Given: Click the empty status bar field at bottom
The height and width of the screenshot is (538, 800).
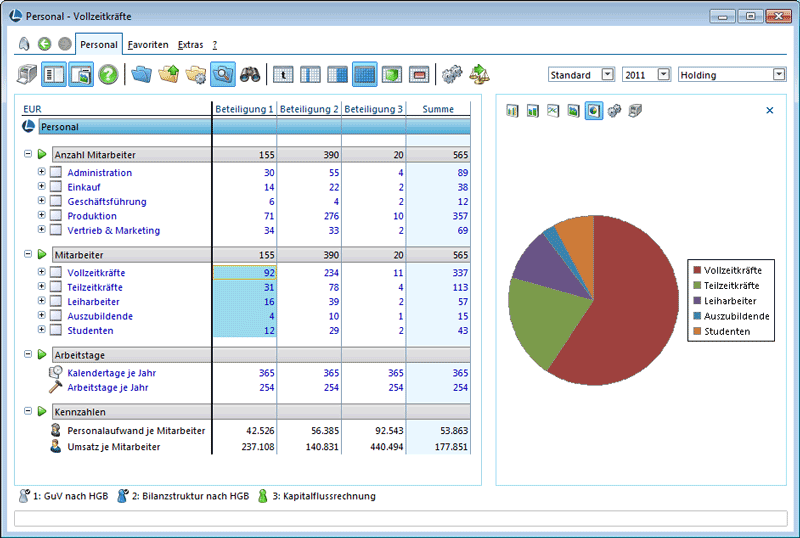Looking at the screenshot, I should [401, 518].
